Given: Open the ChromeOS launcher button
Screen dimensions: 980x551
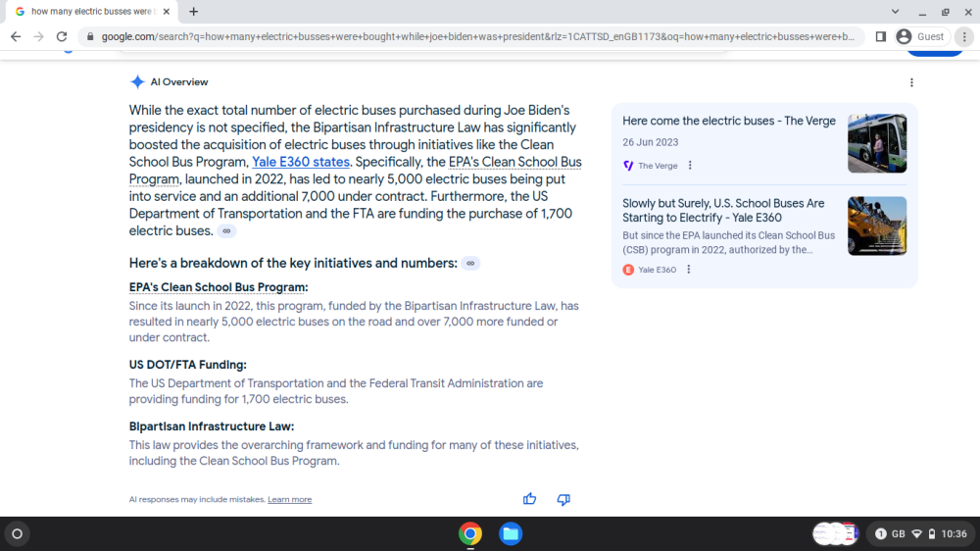Looking at the screenshot, I should point(17,533).
